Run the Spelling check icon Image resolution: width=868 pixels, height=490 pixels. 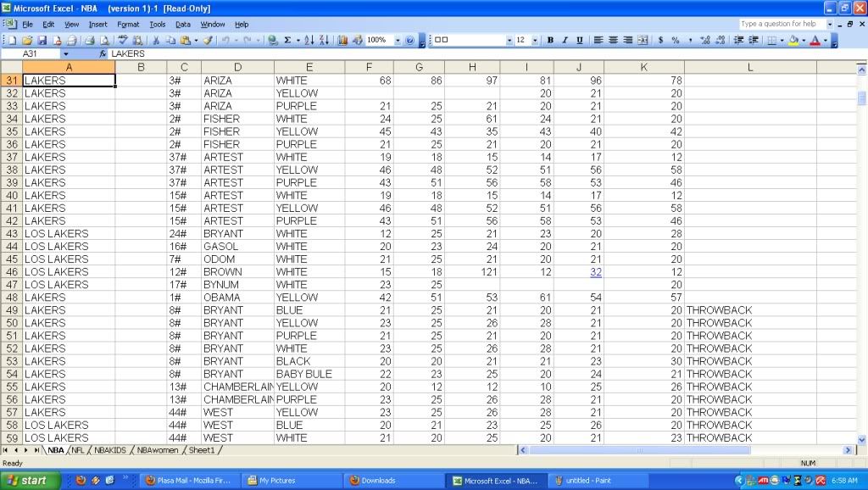click(123, 41)
